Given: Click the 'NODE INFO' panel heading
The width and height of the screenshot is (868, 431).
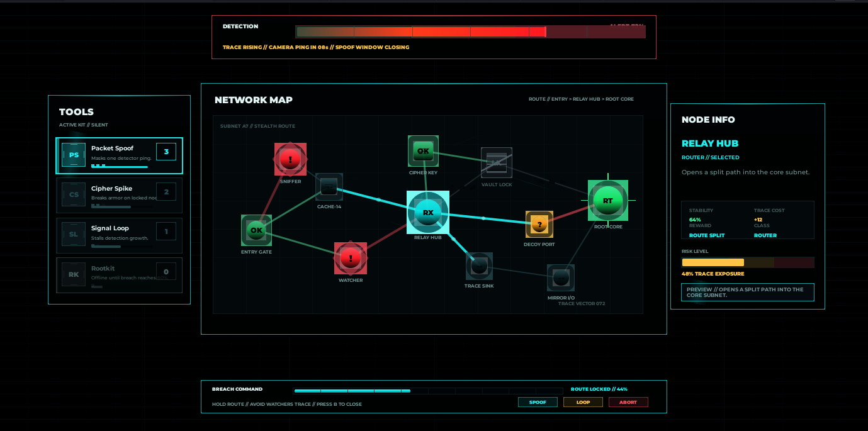Looking at the screenshot, I should [708, 120].
